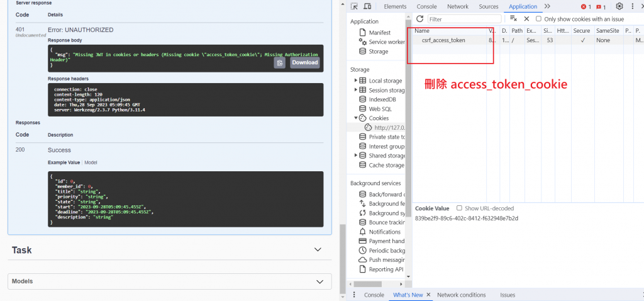The width and height of the screenshot is (644, 301).
Task: Delete the selected cookie with the X icon
Action: click(x=526, y=19)
